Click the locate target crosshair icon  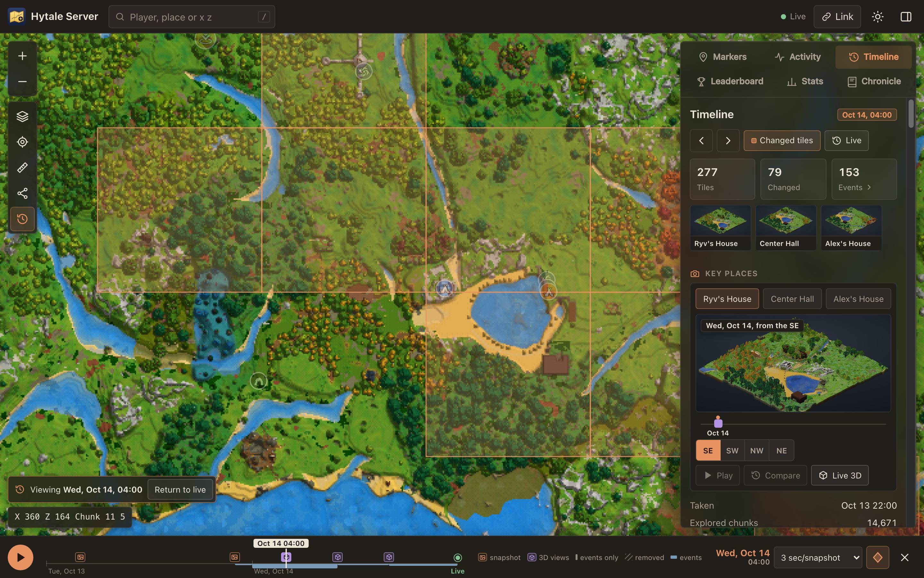(x=22, y=142)
